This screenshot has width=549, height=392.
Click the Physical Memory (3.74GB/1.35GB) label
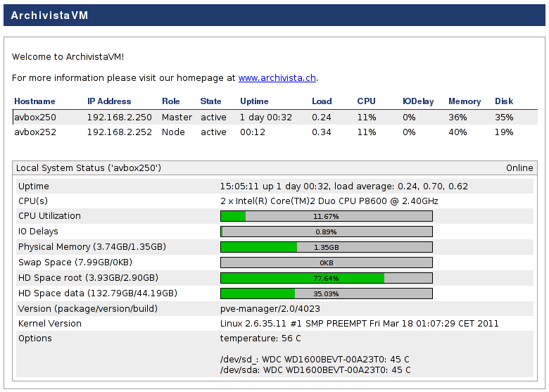point(92,247)
